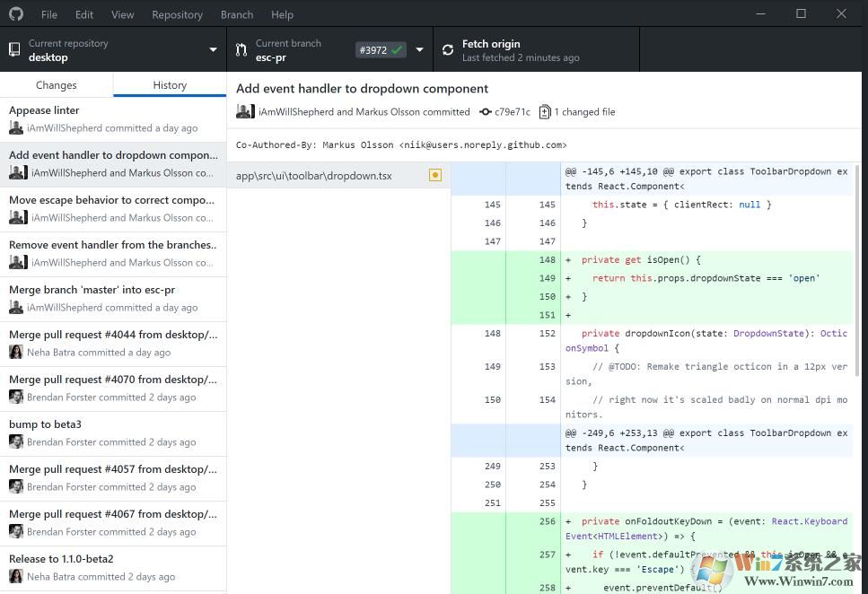Click the repository icon beside 'desktop'

(14, 49)
